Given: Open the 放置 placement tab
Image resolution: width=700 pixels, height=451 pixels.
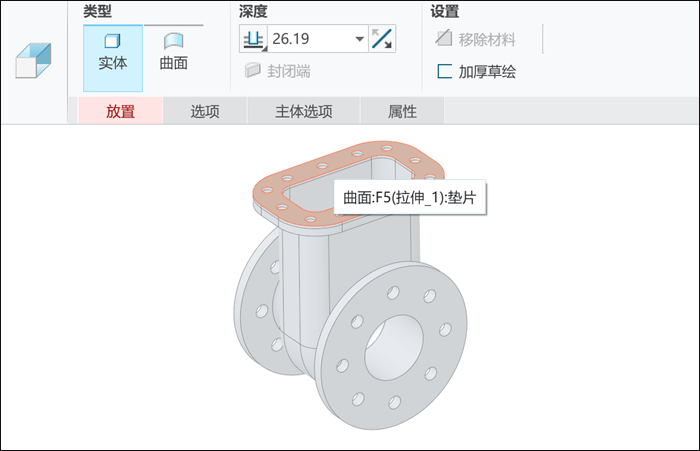Looking at the screenshot, I should 121,111.
